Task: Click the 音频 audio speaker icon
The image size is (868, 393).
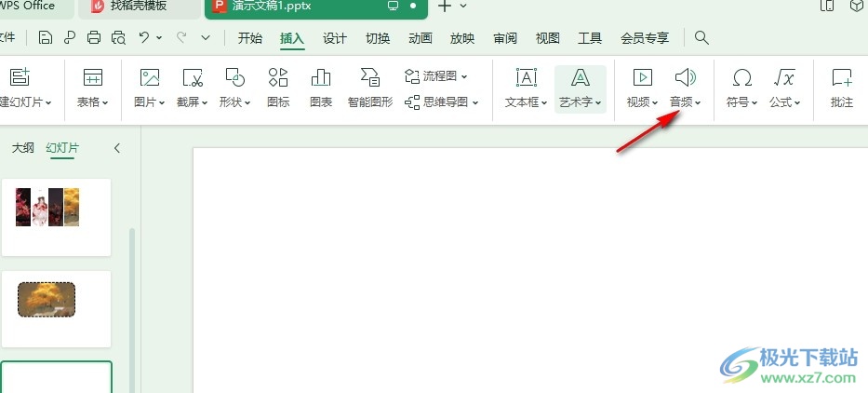Action: point(686,77)
